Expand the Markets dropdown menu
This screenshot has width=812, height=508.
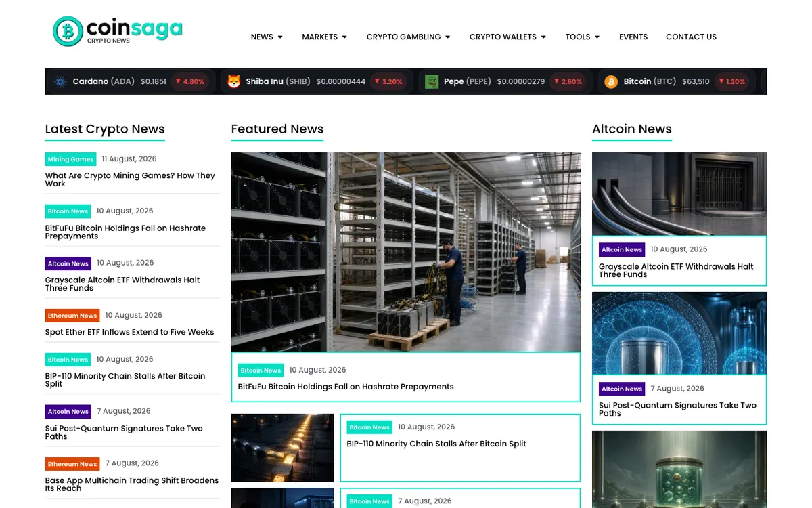[324, 37]
